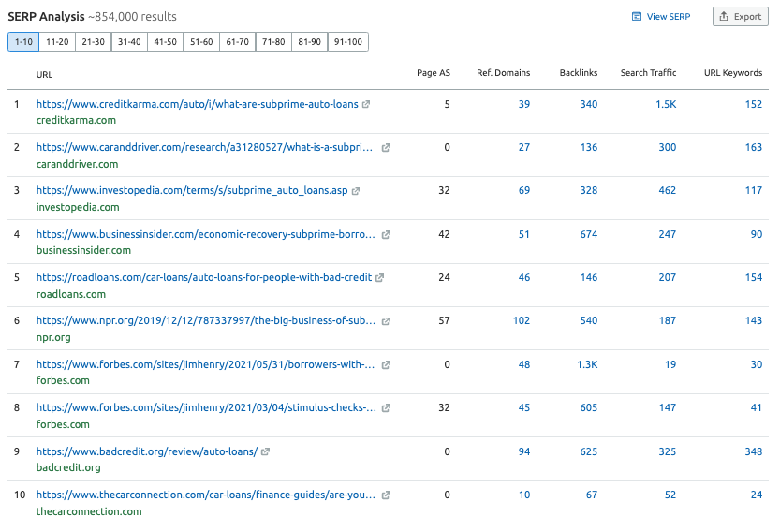Open external link icon for roadloans URL

(x=379, y=278)
